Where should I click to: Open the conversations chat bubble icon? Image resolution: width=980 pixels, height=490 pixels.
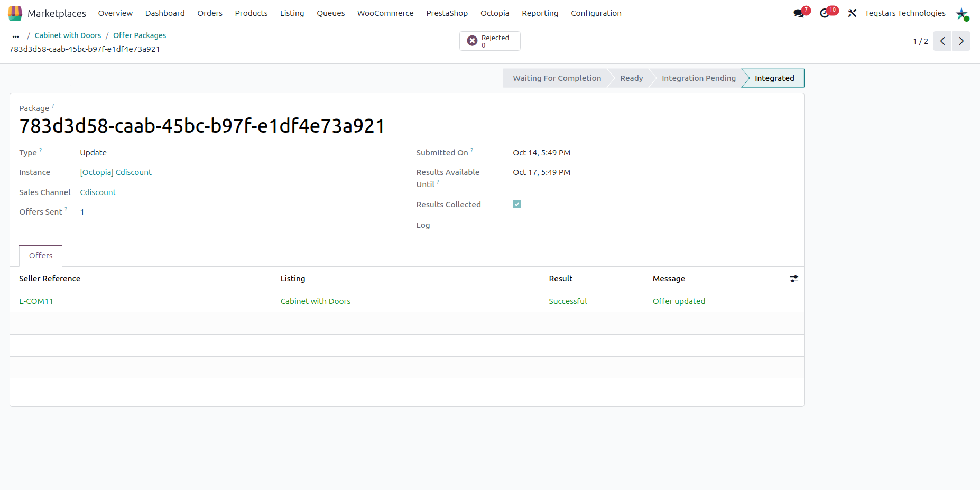pos(799,13)
